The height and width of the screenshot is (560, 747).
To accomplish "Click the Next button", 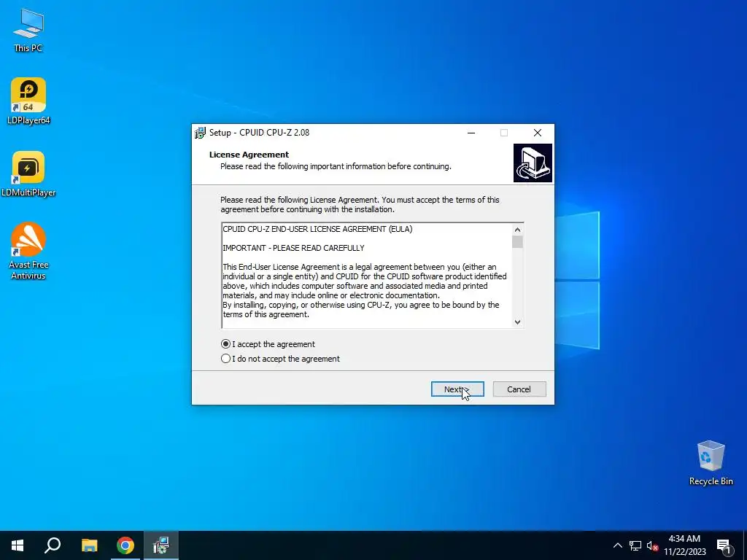I will point(457,389).
